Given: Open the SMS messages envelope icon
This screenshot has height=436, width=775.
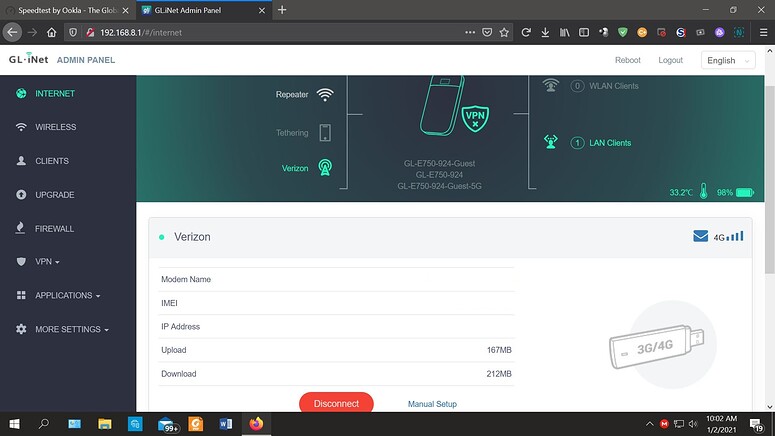Looking at the screenshot, I should (700, 237).
